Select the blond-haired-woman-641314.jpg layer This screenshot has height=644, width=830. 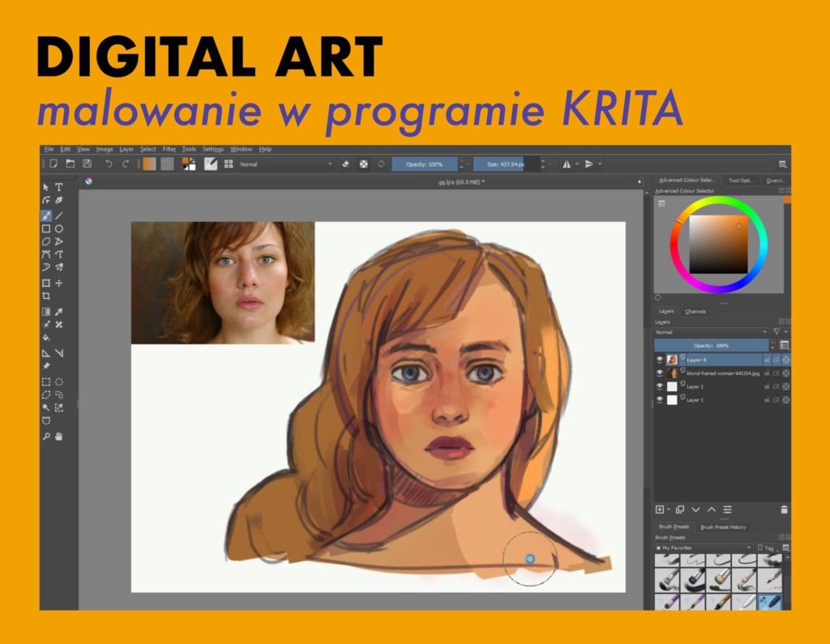722,373
